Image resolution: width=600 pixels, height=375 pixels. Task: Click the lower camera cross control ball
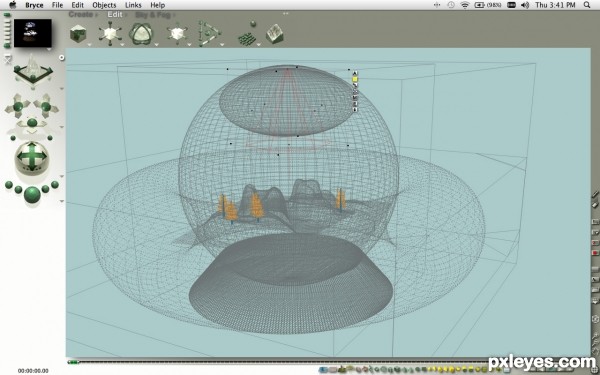(x=32, y=123)
